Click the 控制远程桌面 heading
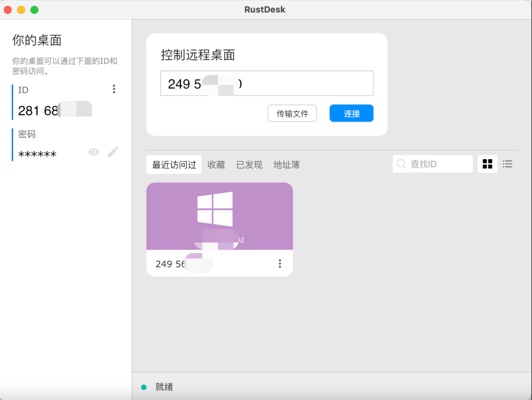The height and width of the screenshot is (400, 532). [x=198, y=55]
